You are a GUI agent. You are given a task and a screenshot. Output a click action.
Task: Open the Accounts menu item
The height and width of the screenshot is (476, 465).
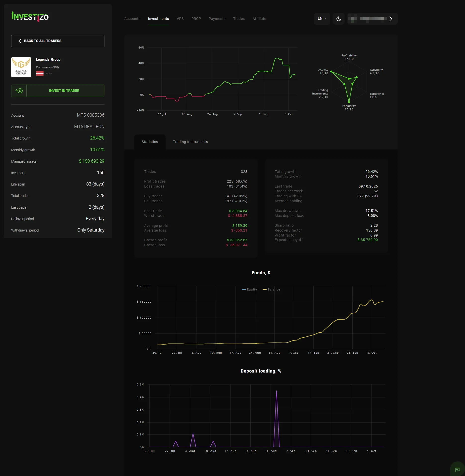coord(132,19)
